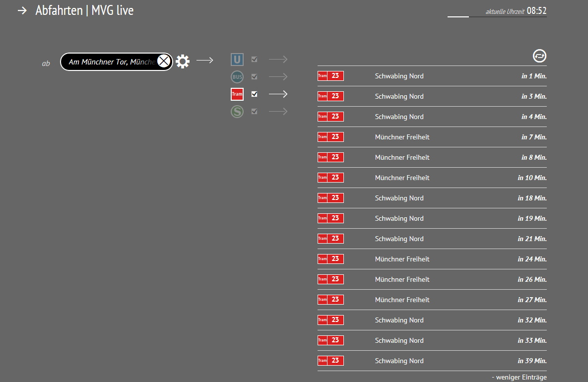Click the arrow right of the settings gear
The image size is (588, 382).
click(x=204, y=61)
